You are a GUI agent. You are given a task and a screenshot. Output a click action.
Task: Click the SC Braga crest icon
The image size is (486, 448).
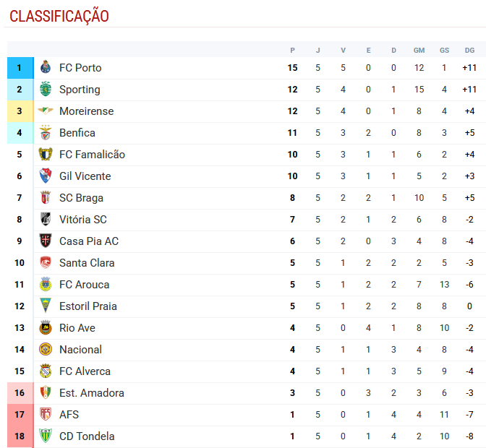pyautogui.click(x=46, y=198)
